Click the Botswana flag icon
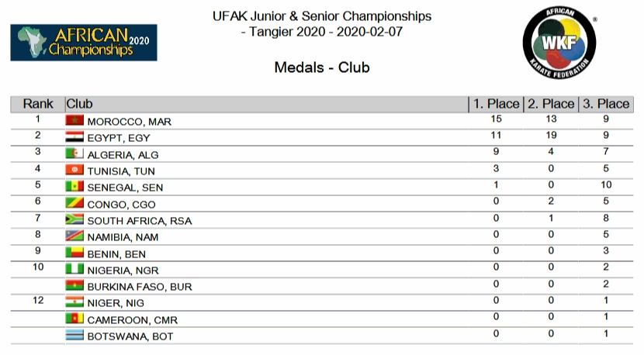This screenshot has width=644, height=355. [75, 336]
